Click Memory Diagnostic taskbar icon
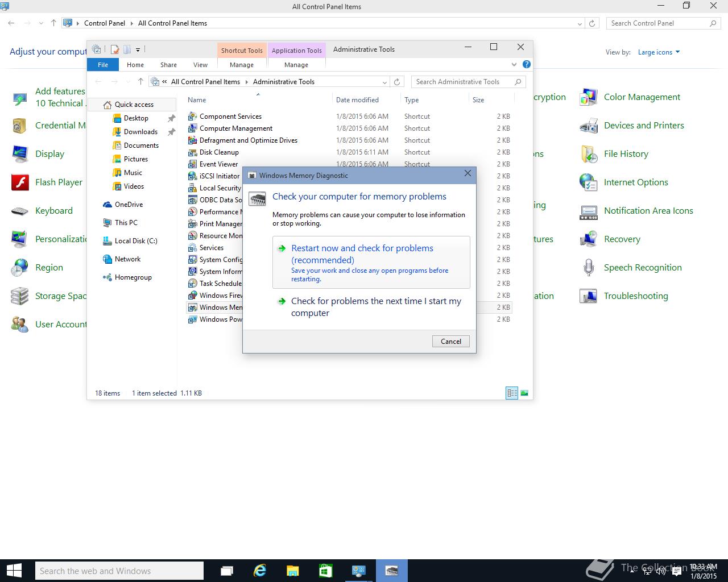The height and width of the screenshot is (582, 728). (x=391, y=571)
